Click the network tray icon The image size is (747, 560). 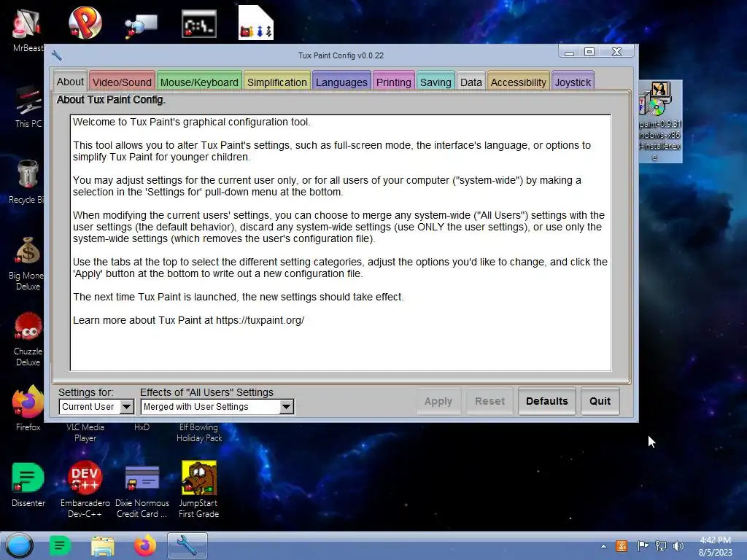[660, 545]
